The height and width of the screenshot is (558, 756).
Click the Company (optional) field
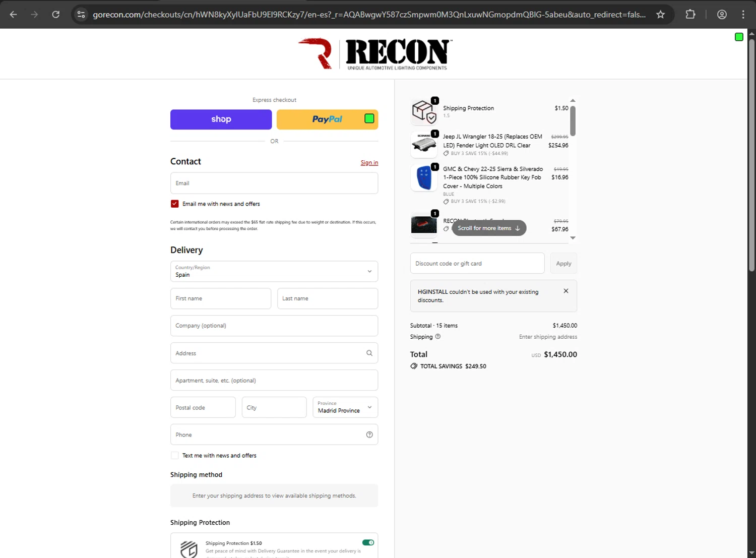click(x=274, y=326)
